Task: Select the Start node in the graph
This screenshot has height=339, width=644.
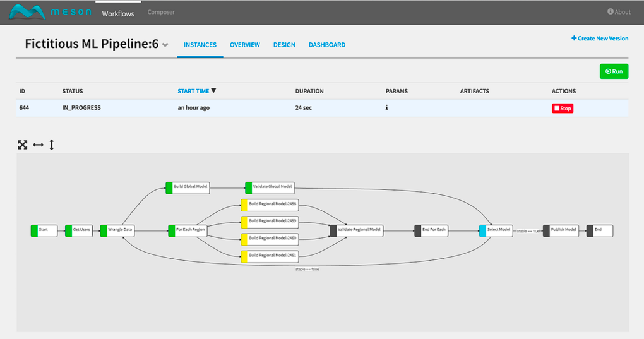Action: coord(44,230)
